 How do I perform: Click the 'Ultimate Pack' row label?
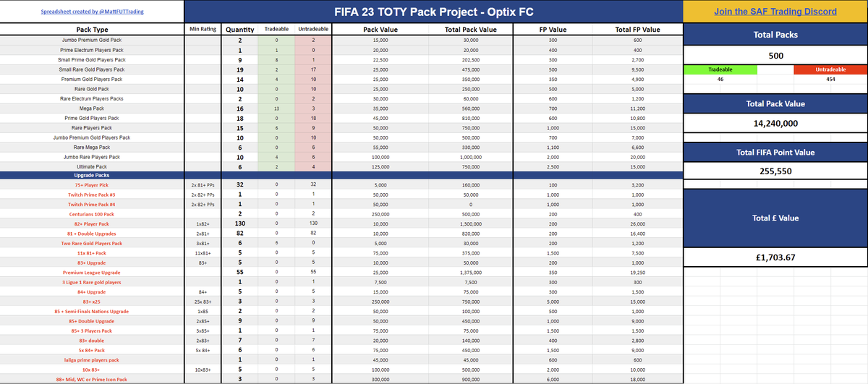(x=92, y=166)
